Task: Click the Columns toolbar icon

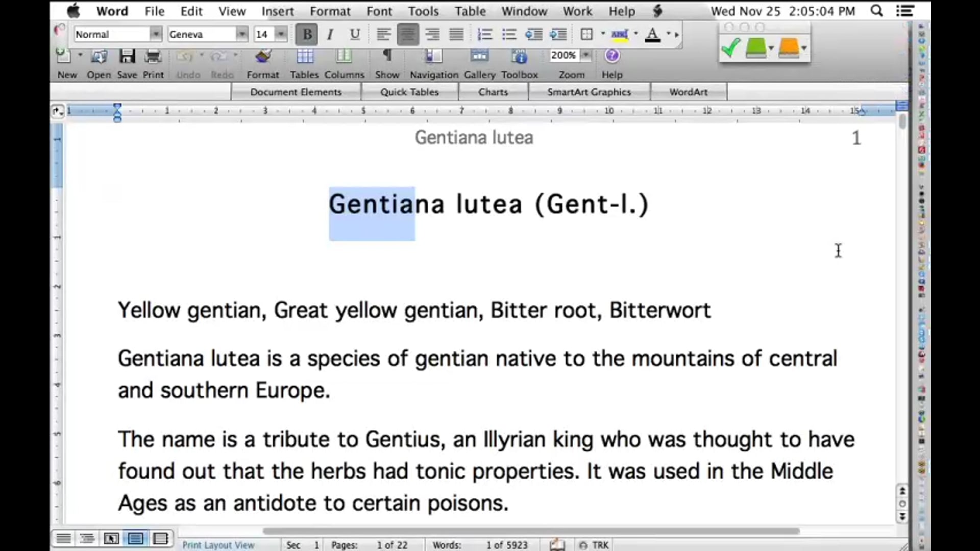Action: point(344,56)
